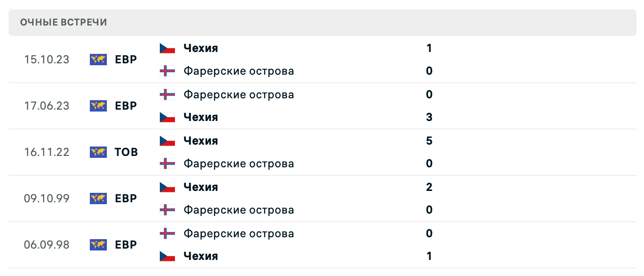Click Czech score 5 in 16.11.22 match
Viewport: 644px width, 276px height.
click(x=429, y=141)
